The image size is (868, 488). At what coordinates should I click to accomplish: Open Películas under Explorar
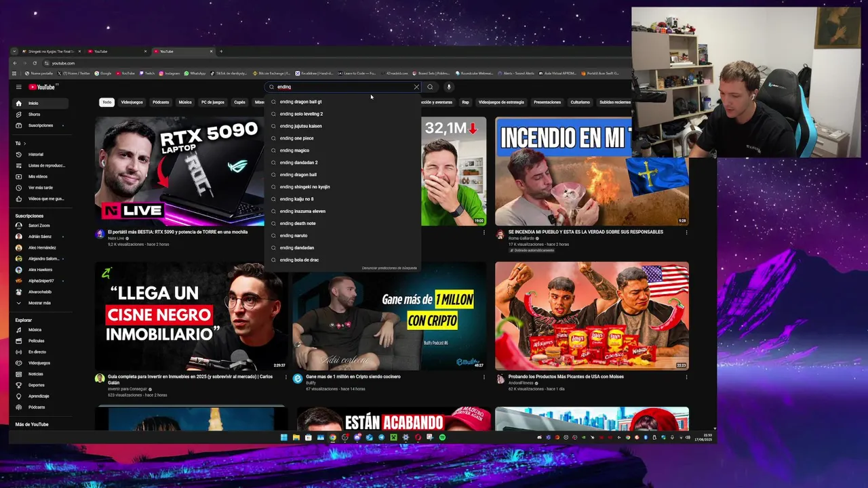(x=41, y=341)
